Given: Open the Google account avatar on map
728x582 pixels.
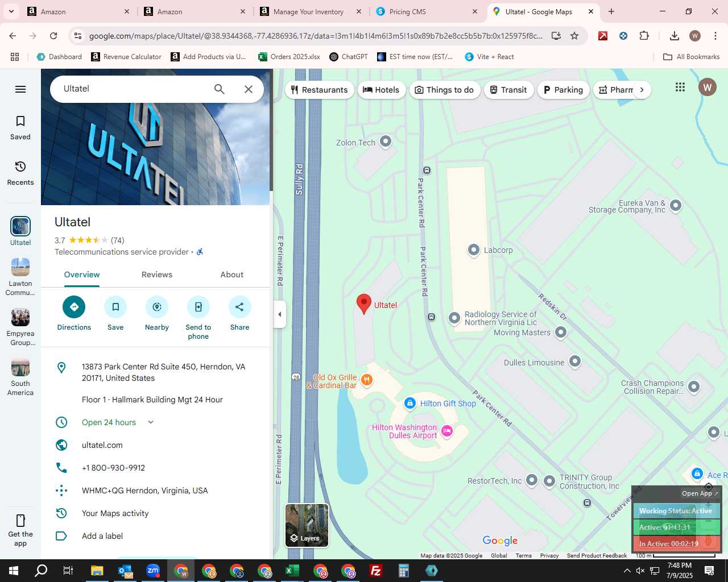Looking at the screenshot, I should click(x=708, y=87).
